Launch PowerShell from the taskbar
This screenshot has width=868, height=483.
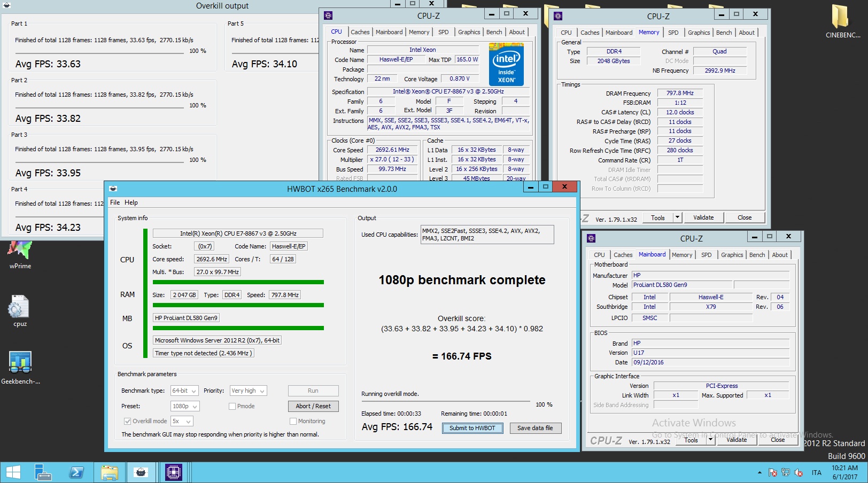76,472
